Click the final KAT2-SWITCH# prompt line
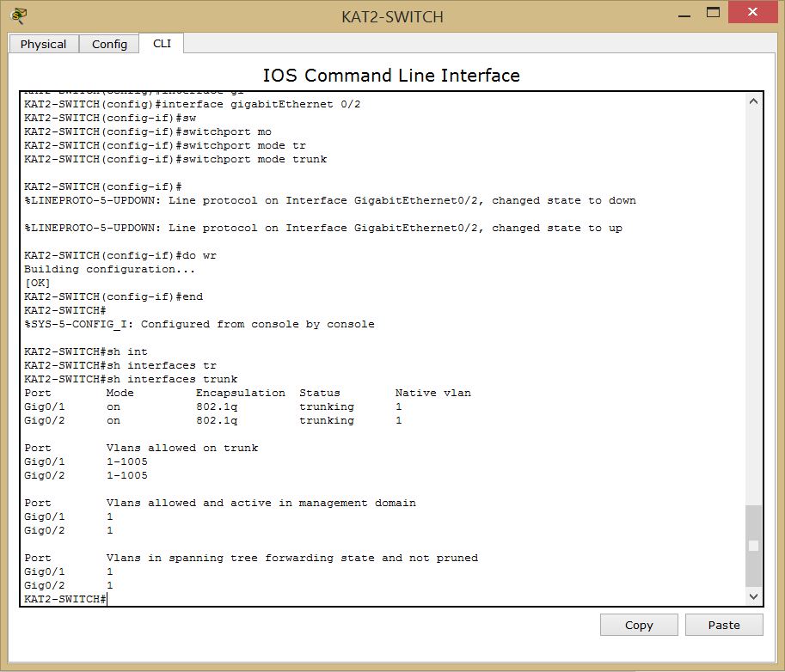This screenshot has height=672, width=785. tap(65, 599)
